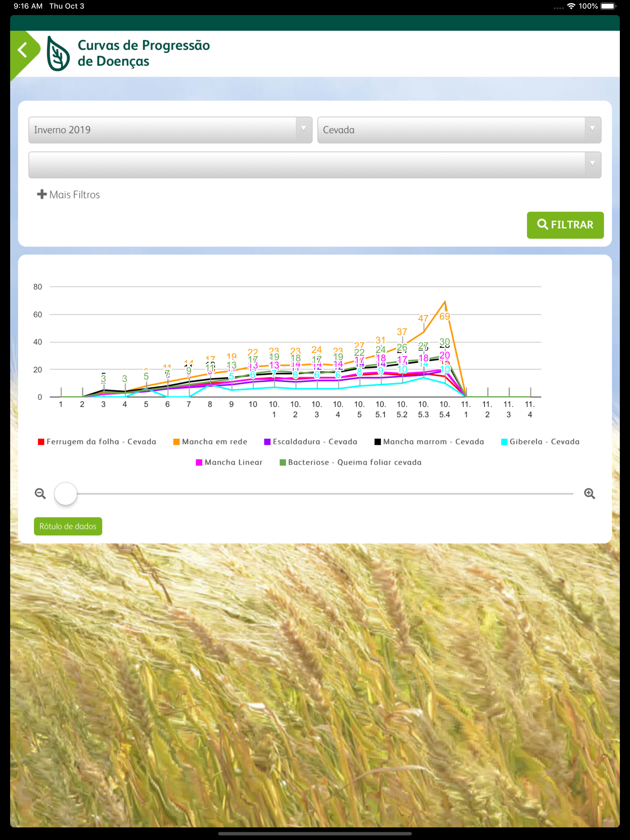Click the green data label 30

(x=445, y=342)
